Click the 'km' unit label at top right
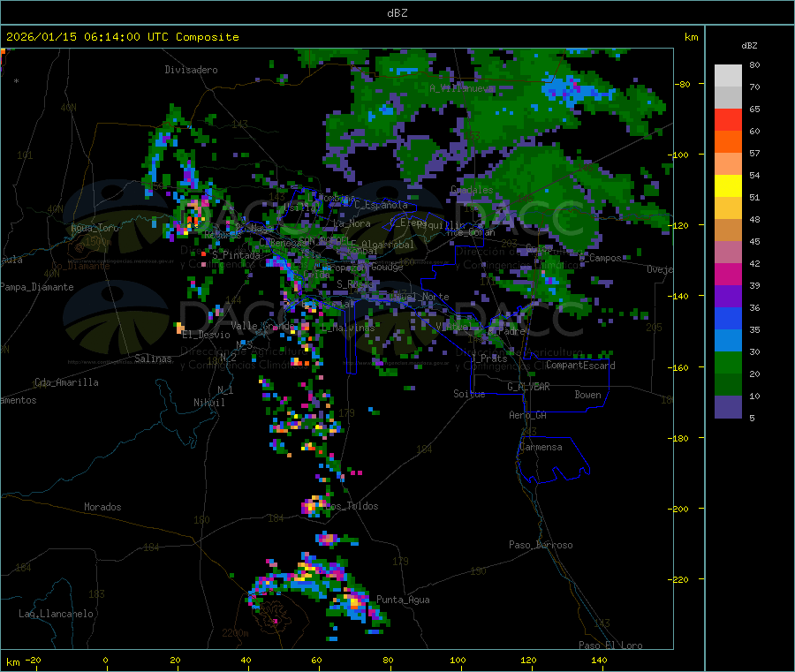 (691, 37)
